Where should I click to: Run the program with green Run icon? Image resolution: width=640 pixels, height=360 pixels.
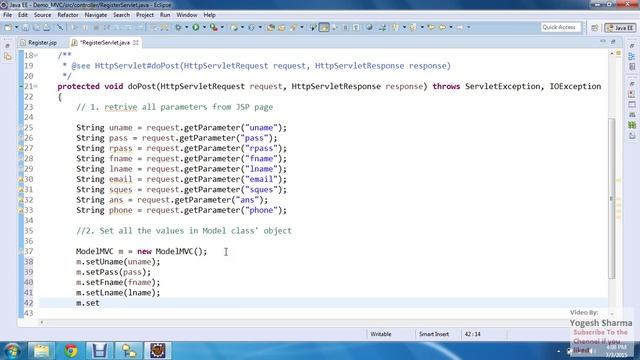click(196, 27)
